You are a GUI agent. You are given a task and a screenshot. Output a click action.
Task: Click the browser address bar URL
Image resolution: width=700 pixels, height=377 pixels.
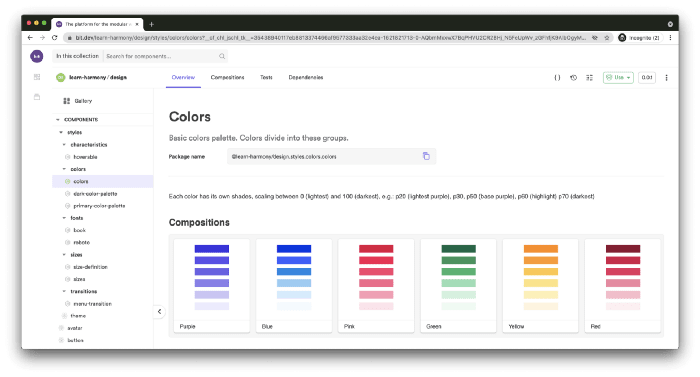click(x=330, y=38)
